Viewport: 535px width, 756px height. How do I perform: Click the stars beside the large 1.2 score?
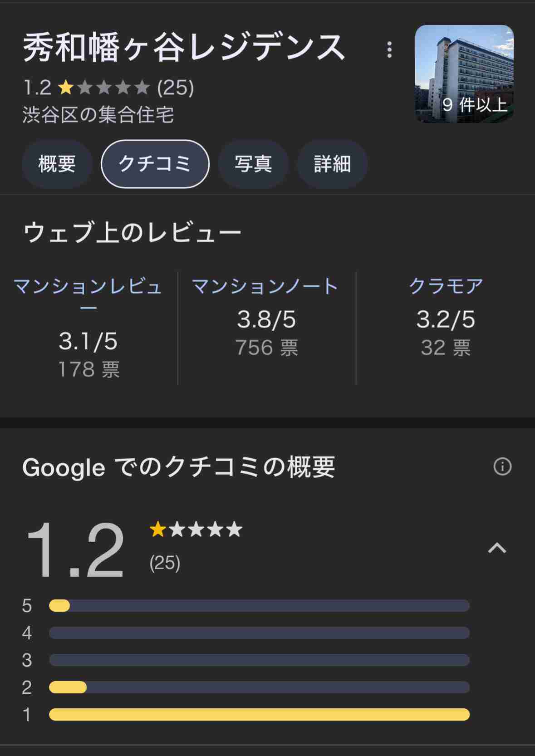click(x=196, y=529)
